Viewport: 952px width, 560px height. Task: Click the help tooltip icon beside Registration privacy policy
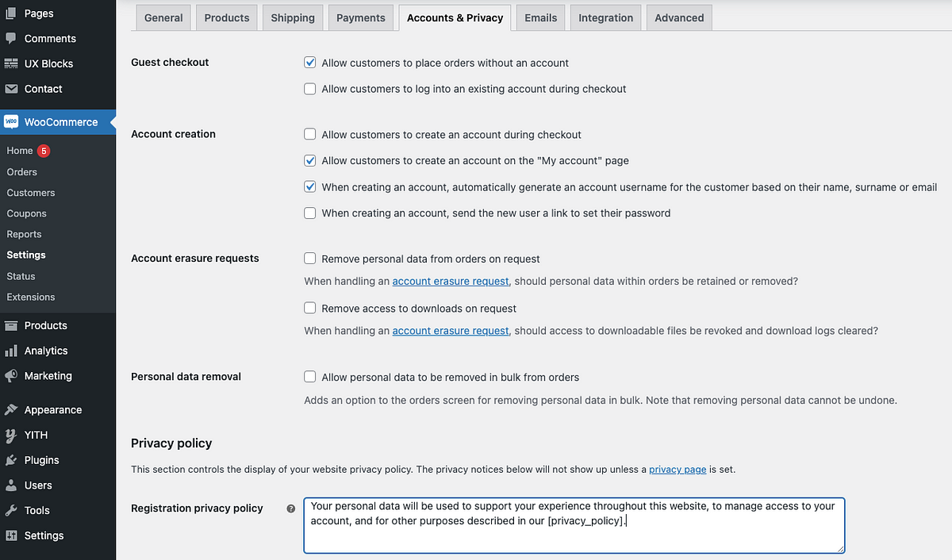point(291,508)
